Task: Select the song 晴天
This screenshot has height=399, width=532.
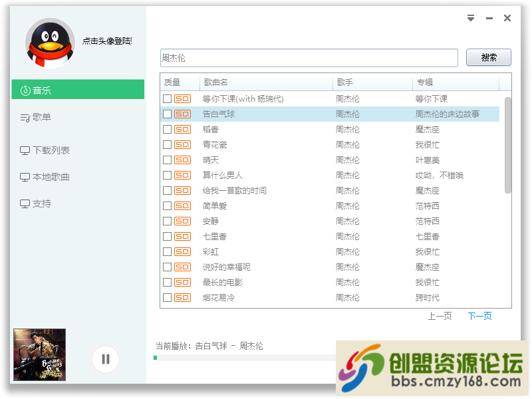Action: (x=211, y=160)
